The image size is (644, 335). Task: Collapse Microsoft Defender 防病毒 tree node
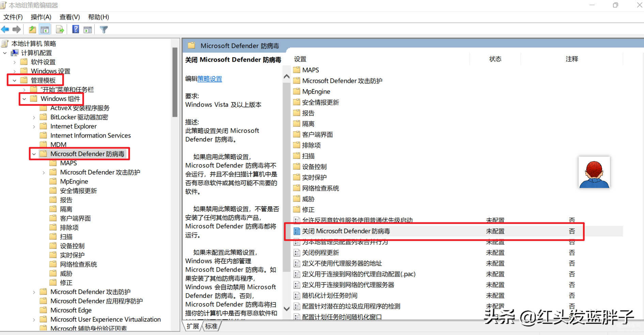click(34, 154)
